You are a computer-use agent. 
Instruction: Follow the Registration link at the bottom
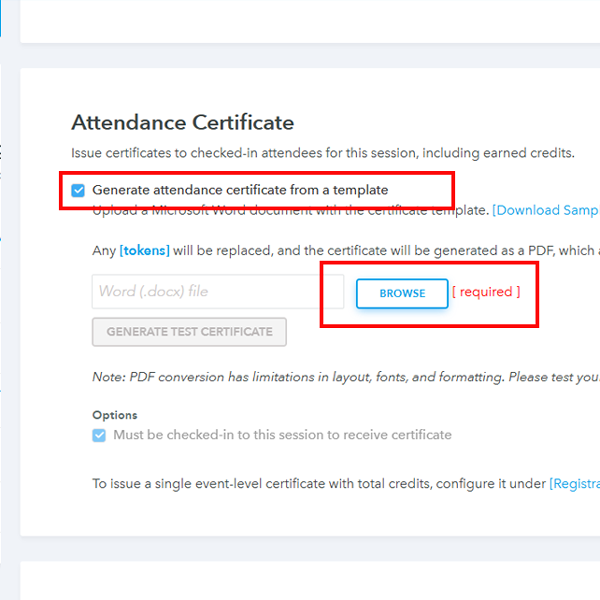574,483
